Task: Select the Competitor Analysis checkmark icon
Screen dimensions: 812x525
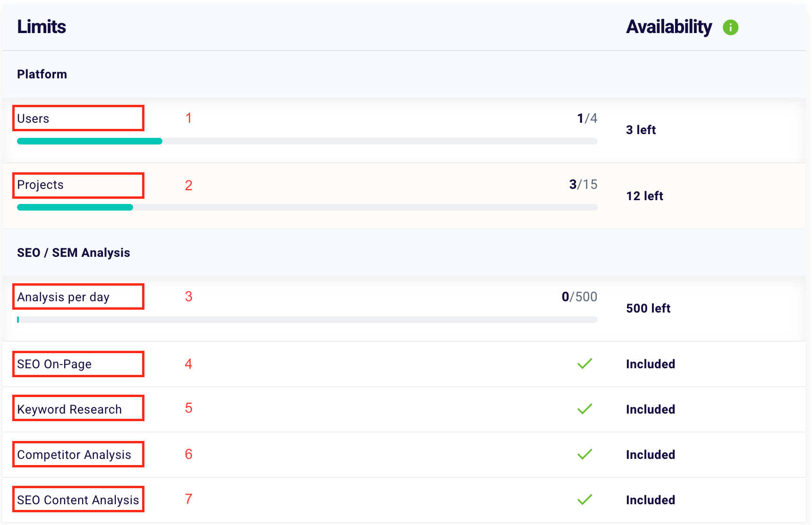Action: 584,454
